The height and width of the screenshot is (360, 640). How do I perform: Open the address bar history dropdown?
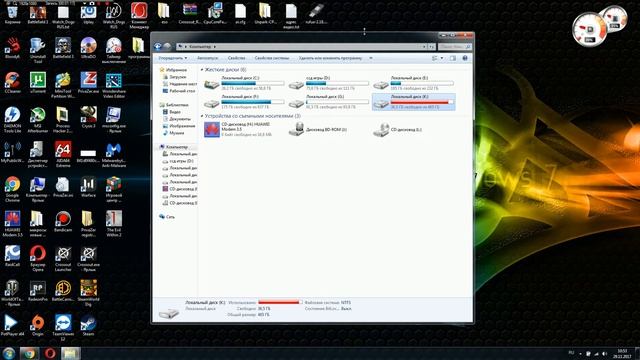click(x=424, y=47)
